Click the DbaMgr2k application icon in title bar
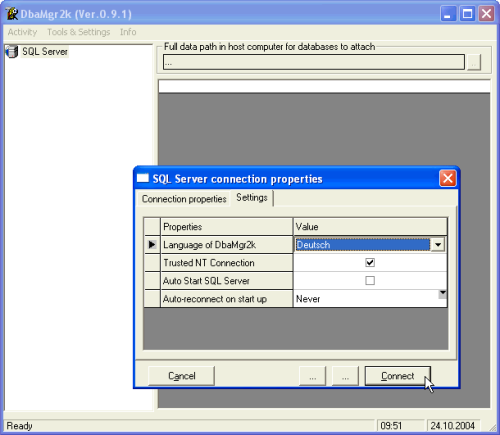 tap(11, 14)
